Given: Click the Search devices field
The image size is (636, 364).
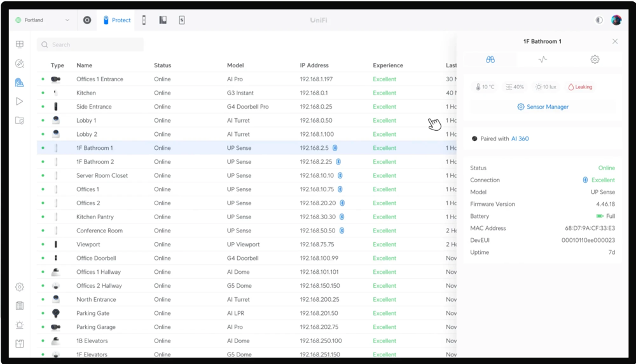Looking at the screenshot, I should 90,44.
